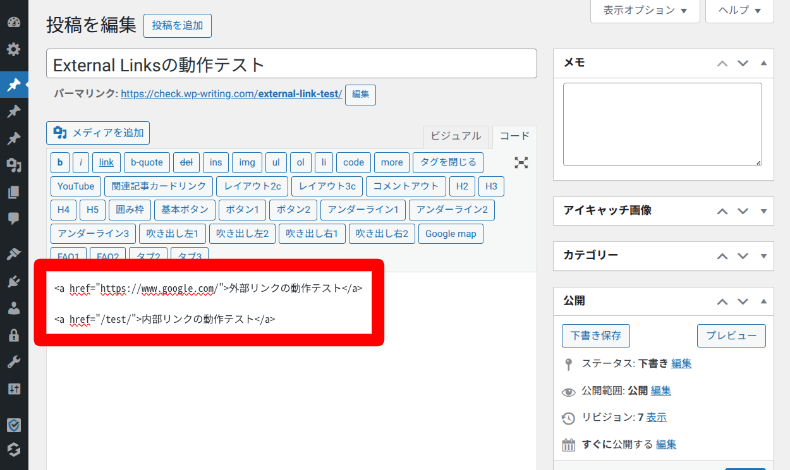Move 公開 box down

click(x=743, y=301)
